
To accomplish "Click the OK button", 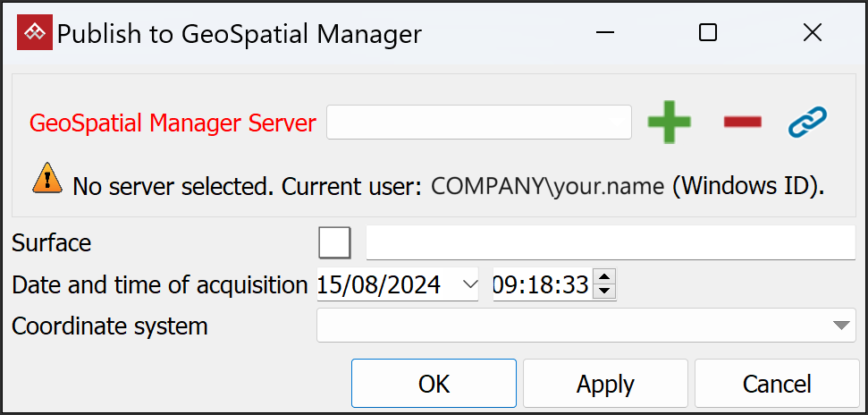I will click(434, 384).
